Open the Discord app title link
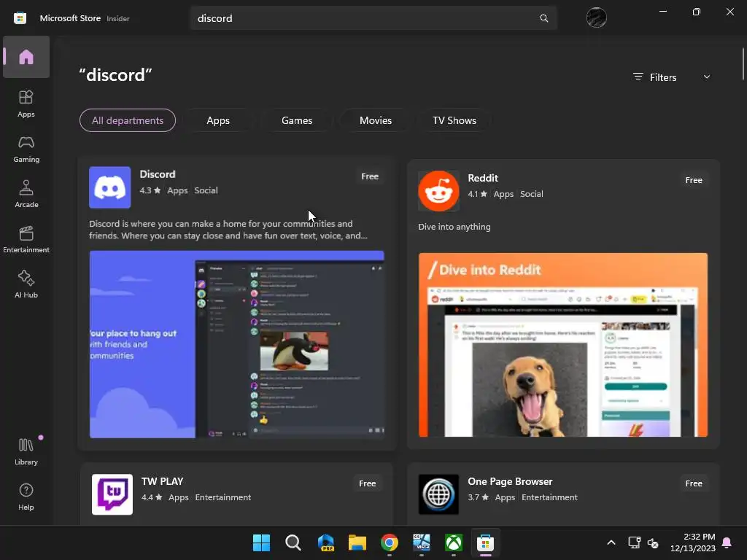Image resolution: width=747 pixels, height=560 pixels. click(158, 174)
